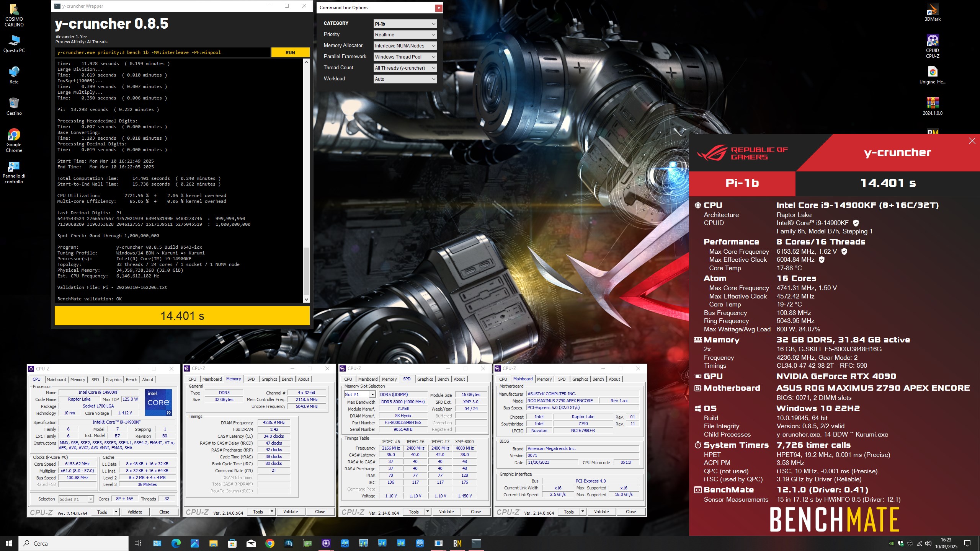Close the Command Line Options panel
The height and width of the screenshot is (551, 980).
(x=439, y=8)
